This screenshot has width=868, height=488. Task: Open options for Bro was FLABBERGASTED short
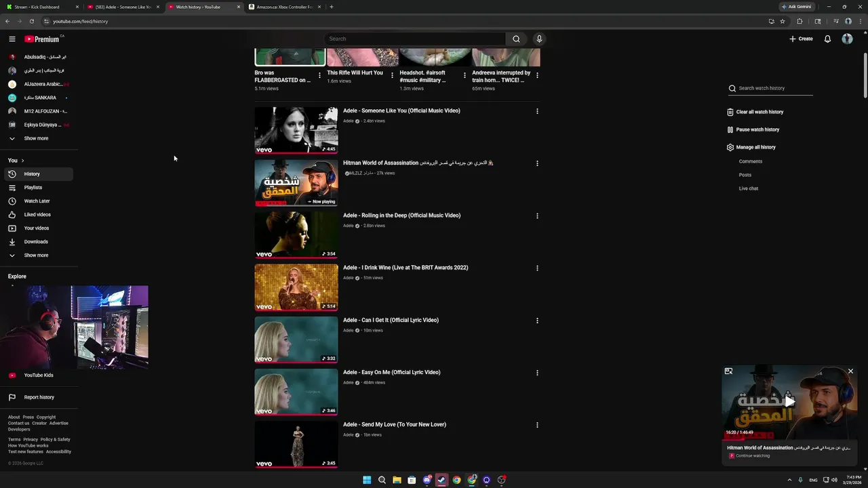click(x=319, y=75)
